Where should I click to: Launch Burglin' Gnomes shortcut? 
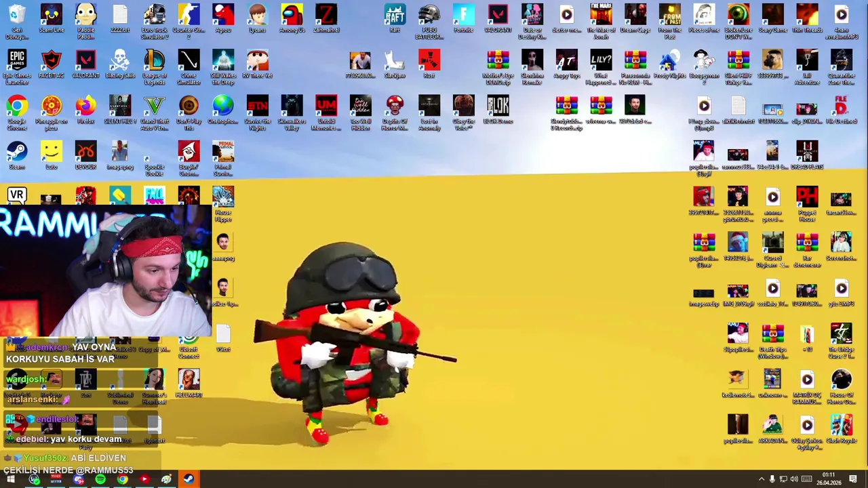[189, 158]
